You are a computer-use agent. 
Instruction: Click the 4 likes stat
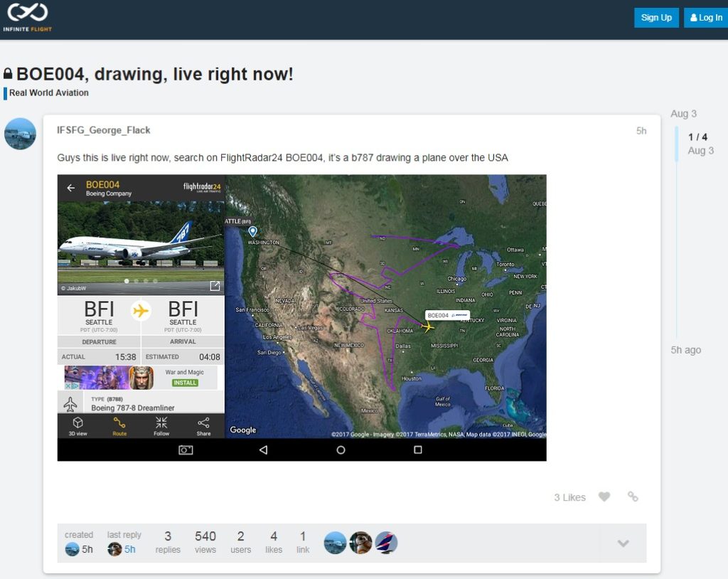(274, 542)
